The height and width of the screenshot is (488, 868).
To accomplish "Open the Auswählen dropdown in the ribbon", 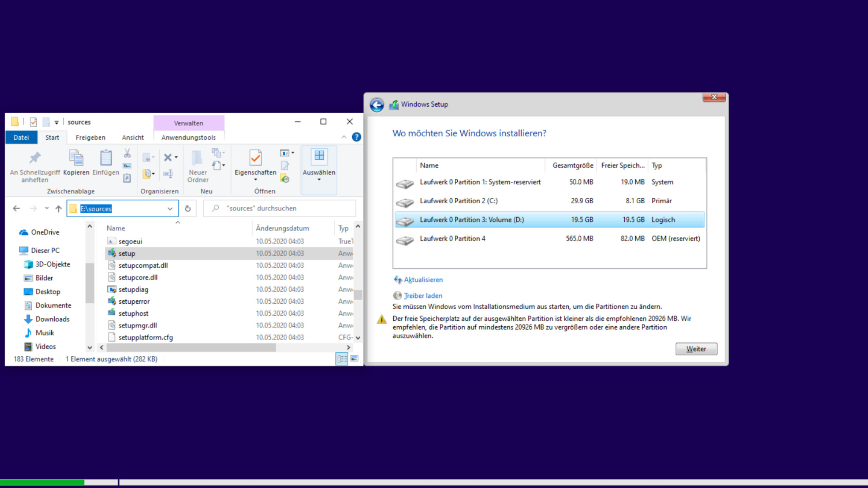I will 319,170.
